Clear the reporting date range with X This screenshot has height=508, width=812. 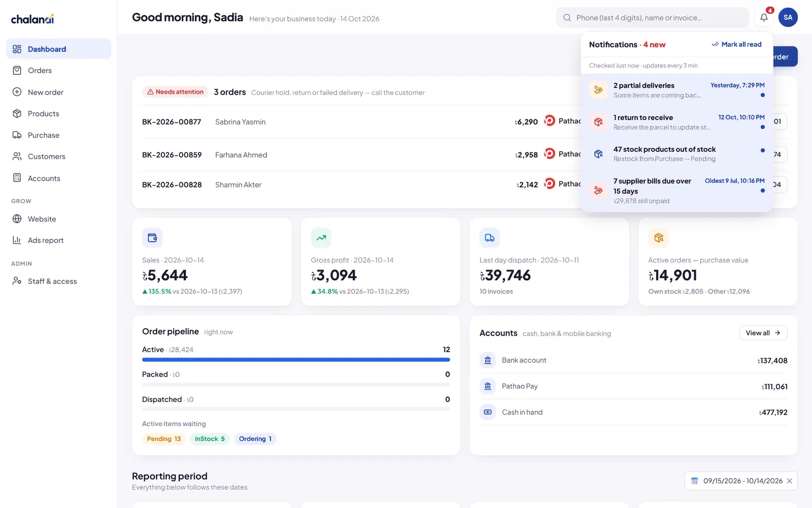[789, 481]
